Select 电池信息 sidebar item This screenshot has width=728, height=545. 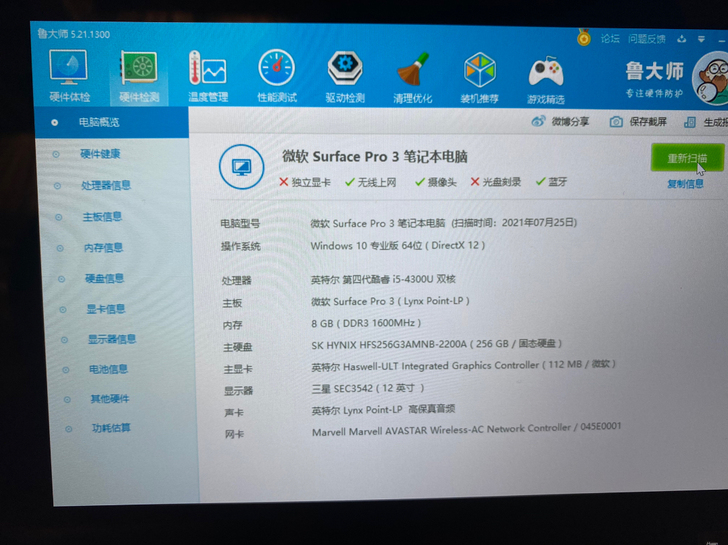click(x=109, y=369)
